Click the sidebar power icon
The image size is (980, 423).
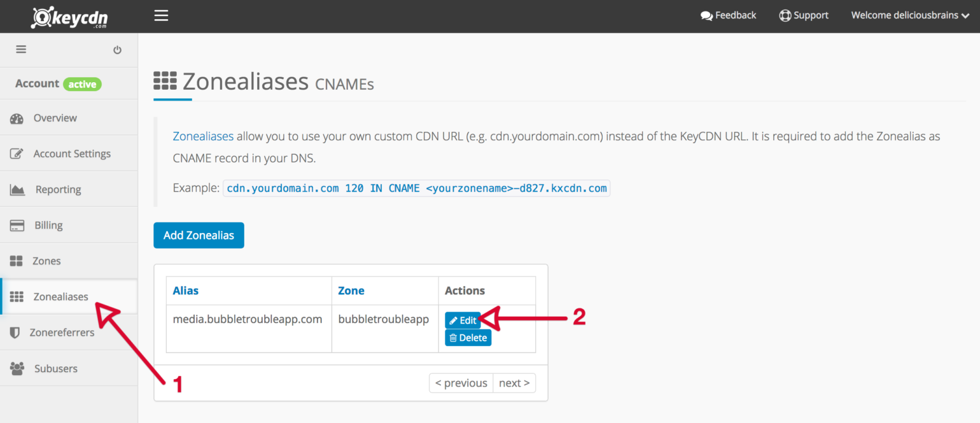click(117, 50)
